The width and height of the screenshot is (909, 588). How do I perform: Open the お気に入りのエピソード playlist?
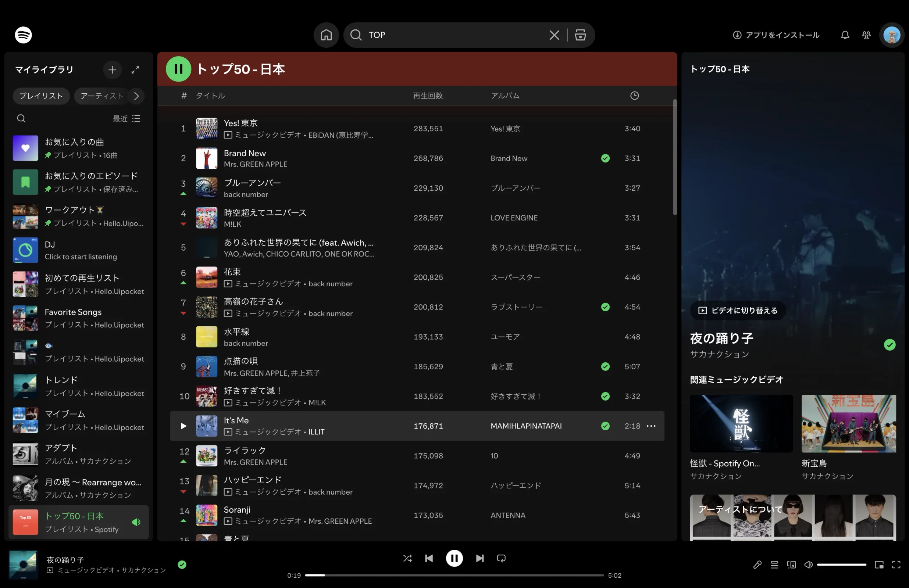coord(79,182)
